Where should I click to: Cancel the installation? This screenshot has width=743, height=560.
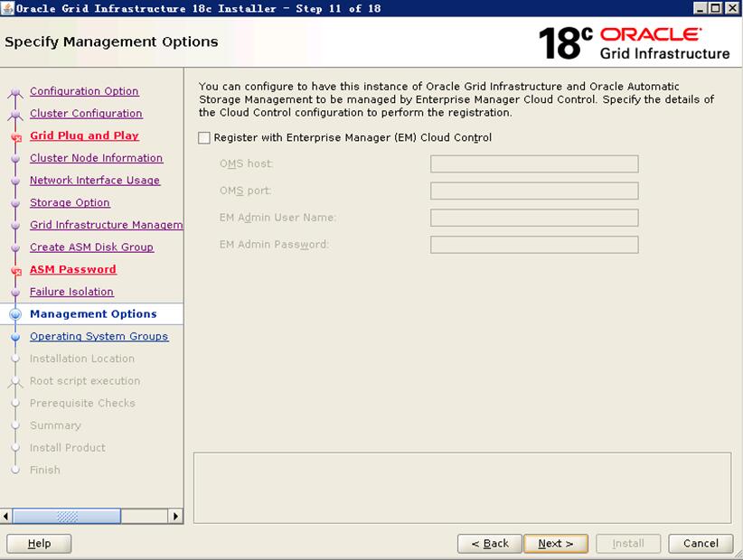point(701,544)
